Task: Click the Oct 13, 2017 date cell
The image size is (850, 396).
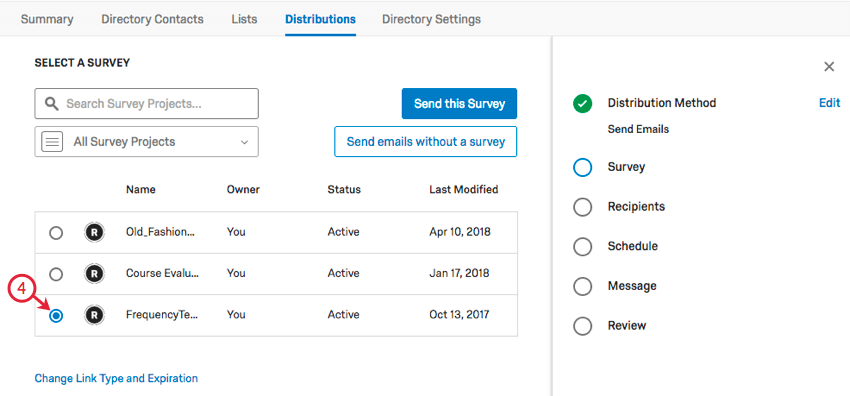Action: coord(459,314)
